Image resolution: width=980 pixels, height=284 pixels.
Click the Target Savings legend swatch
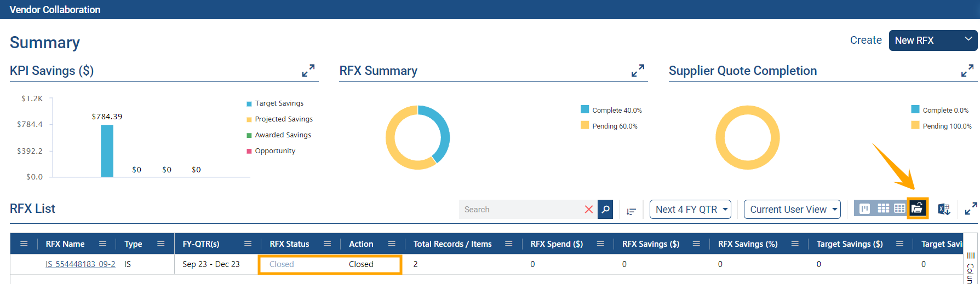coord(249,103)
